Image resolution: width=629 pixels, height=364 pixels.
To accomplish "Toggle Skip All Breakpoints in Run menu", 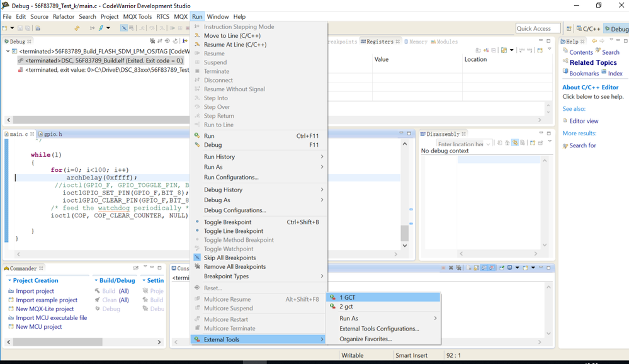I will 259,258.
